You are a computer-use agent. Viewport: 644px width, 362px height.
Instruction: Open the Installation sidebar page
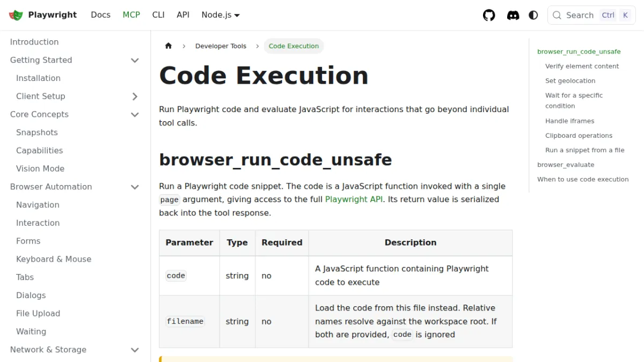[38, 78]
